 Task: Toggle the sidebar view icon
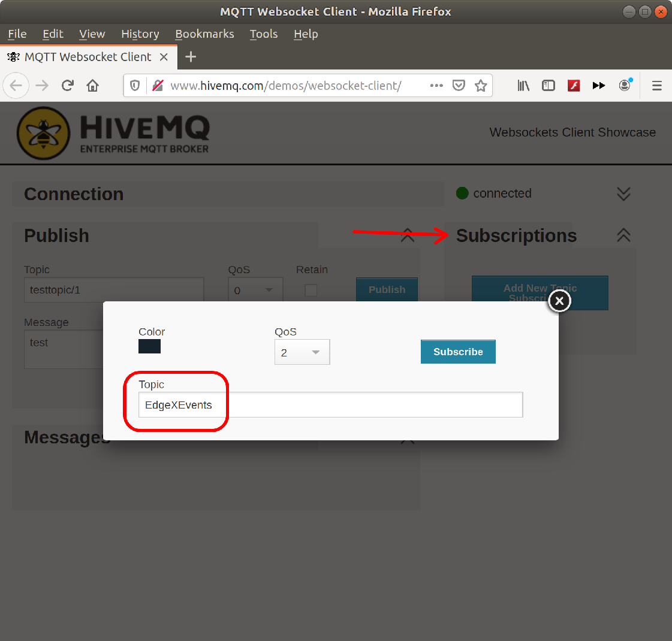tap(548, 86)
